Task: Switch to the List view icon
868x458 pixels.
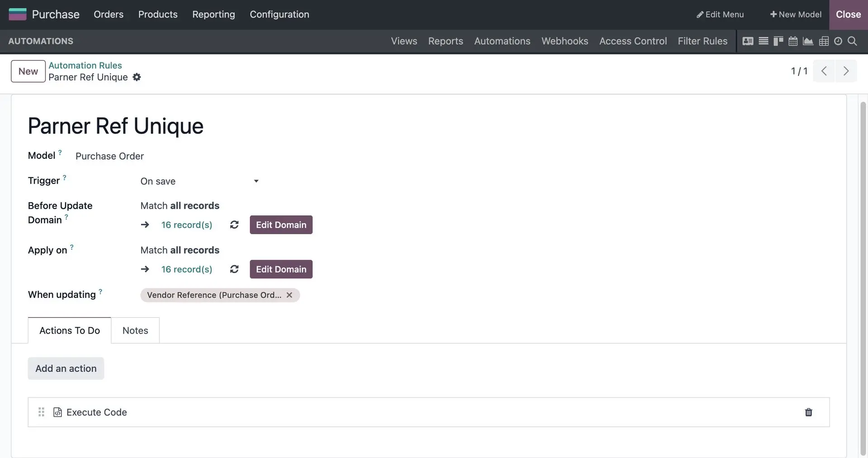Action: (763, 41)
